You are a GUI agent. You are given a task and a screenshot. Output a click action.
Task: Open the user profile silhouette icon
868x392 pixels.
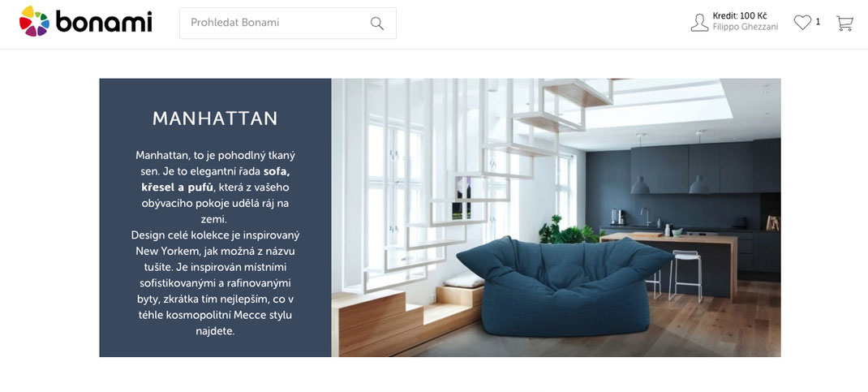coord(700,23)
